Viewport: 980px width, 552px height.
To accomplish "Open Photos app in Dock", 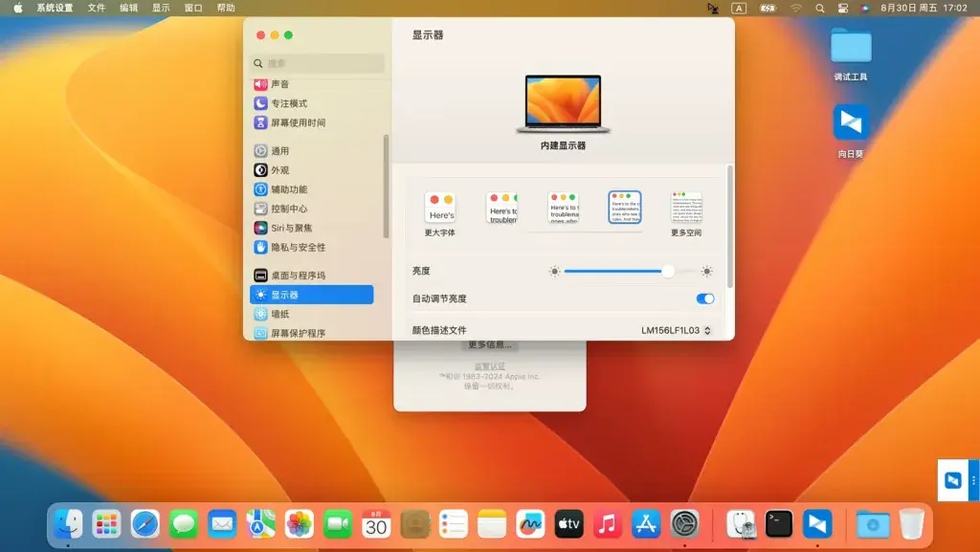I will pyautogui.click(x=300, y=523).
